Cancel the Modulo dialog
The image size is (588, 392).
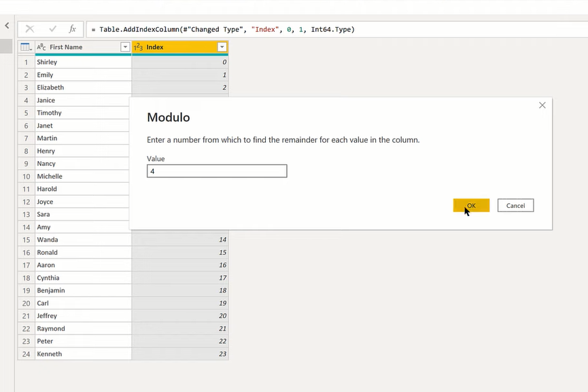pos(515,205)
